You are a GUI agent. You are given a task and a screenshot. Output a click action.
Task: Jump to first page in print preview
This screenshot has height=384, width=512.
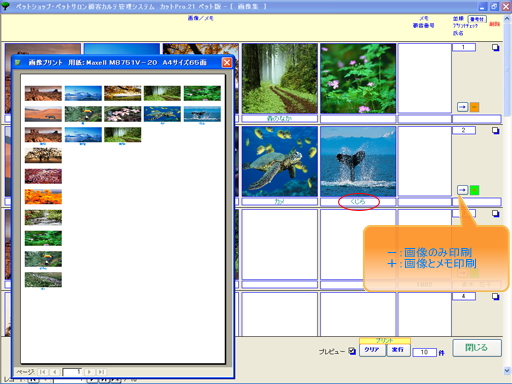tap(42, 372)
